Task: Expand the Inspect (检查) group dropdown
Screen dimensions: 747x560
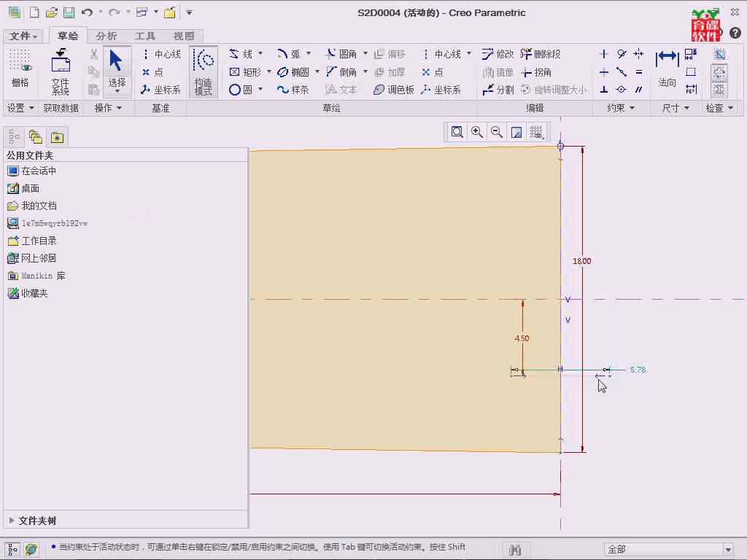Action: point(719,108)
